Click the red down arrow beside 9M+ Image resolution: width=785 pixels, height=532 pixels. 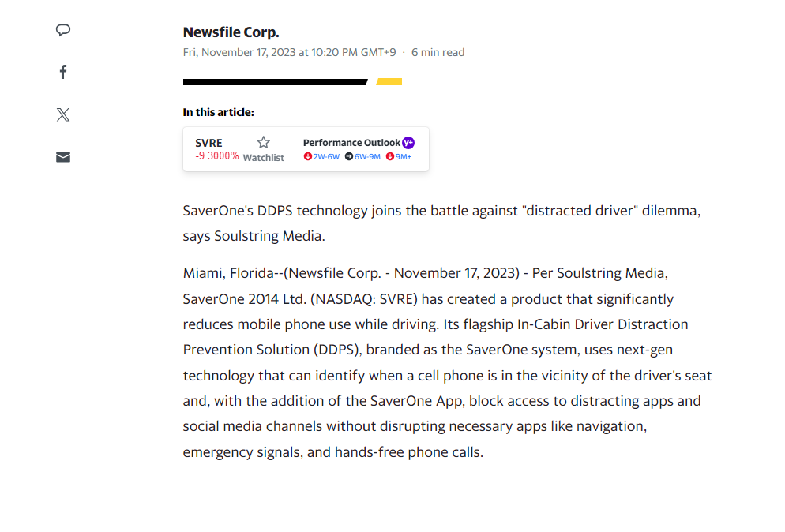390,157
